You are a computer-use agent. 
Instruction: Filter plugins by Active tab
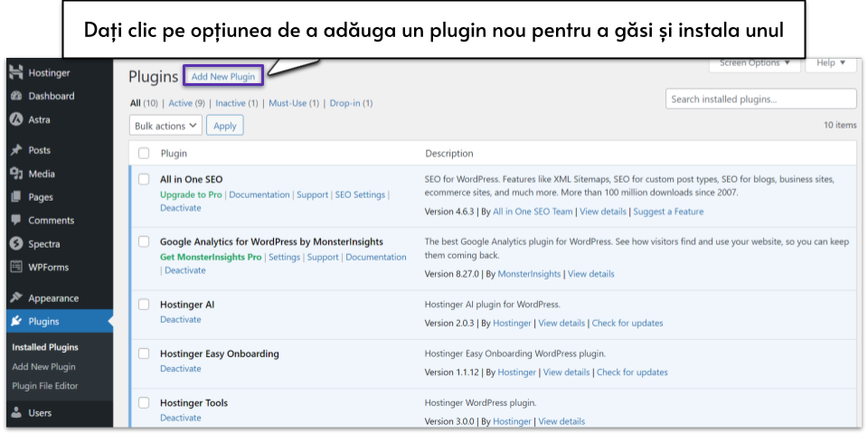tap(180, 104)
